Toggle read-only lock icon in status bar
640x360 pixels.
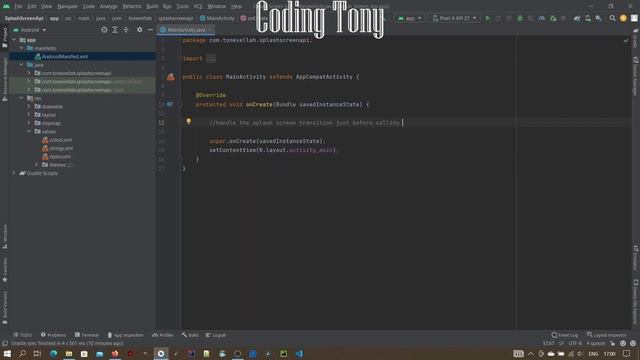tap(612, 343)
